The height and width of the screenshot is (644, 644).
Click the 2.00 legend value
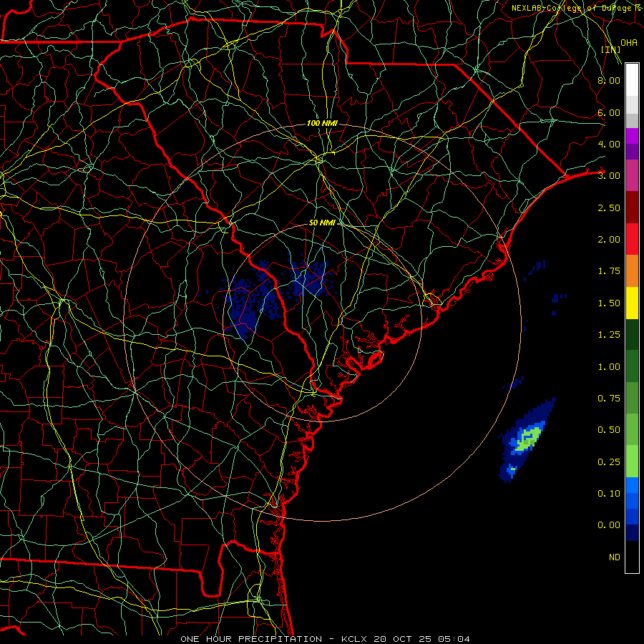609,240
